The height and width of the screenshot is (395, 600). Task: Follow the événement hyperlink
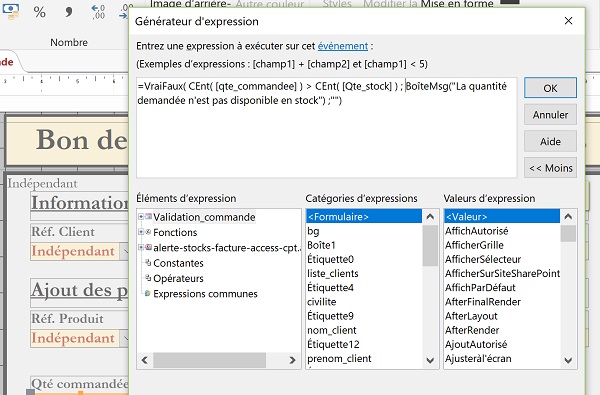(x=342, y=46)
